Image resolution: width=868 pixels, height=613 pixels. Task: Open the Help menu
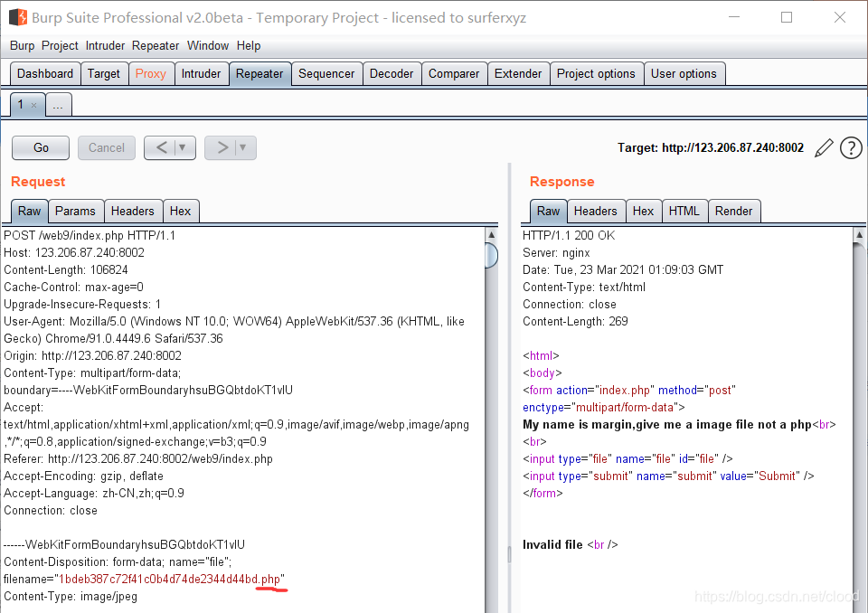[249, 45]
